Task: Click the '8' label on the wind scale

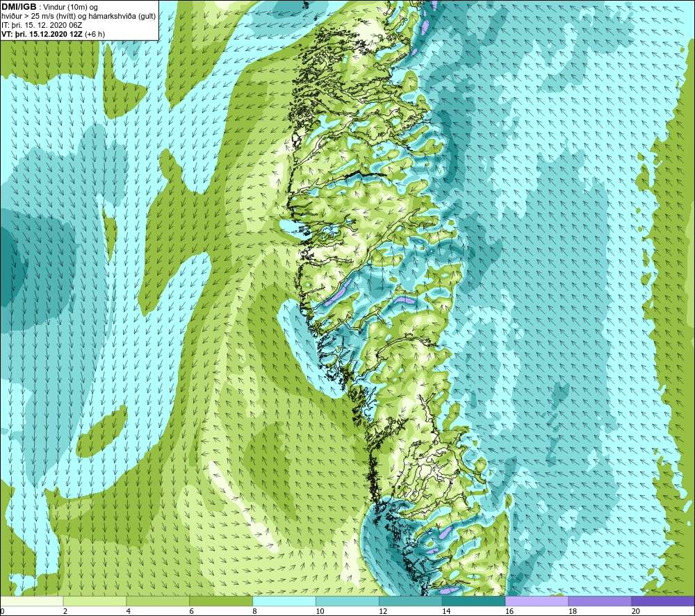Action: (254, 611)
